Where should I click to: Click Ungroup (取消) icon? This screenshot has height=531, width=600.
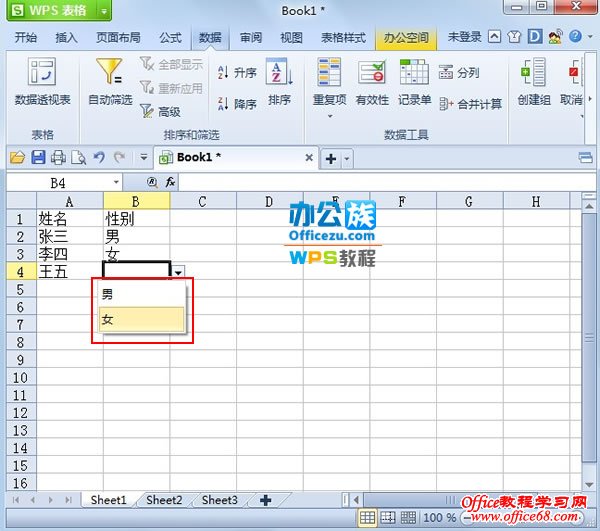[572, 81]
